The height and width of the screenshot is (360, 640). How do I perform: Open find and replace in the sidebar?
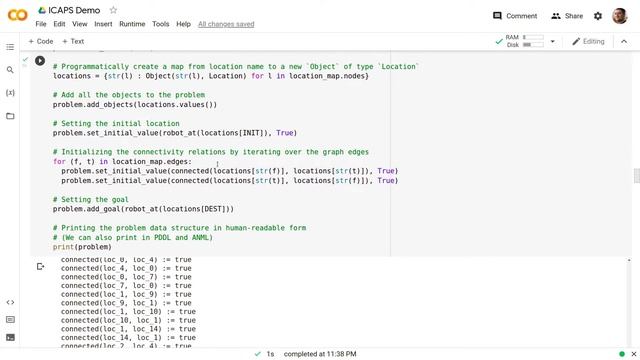[x=10, y=70]
